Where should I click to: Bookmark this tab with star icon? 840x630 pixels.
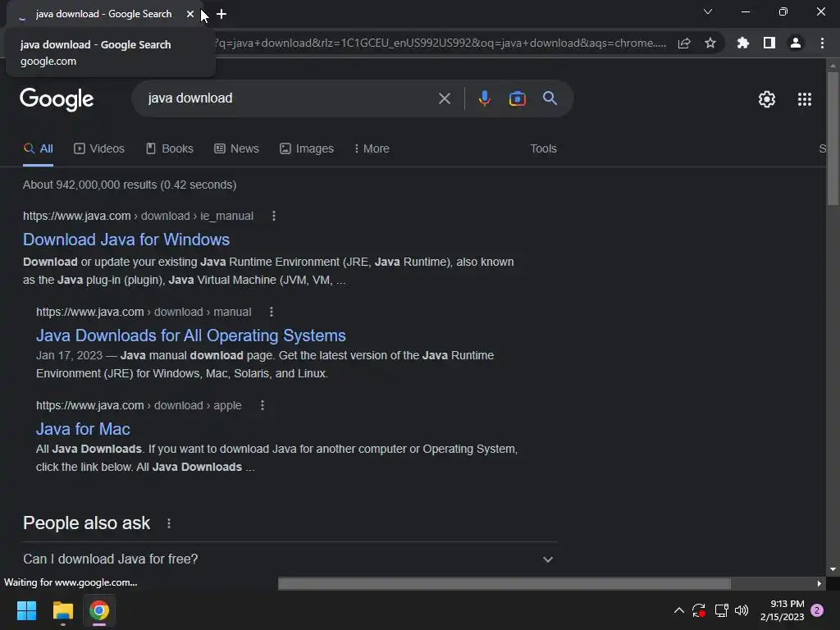click(710, 43)
